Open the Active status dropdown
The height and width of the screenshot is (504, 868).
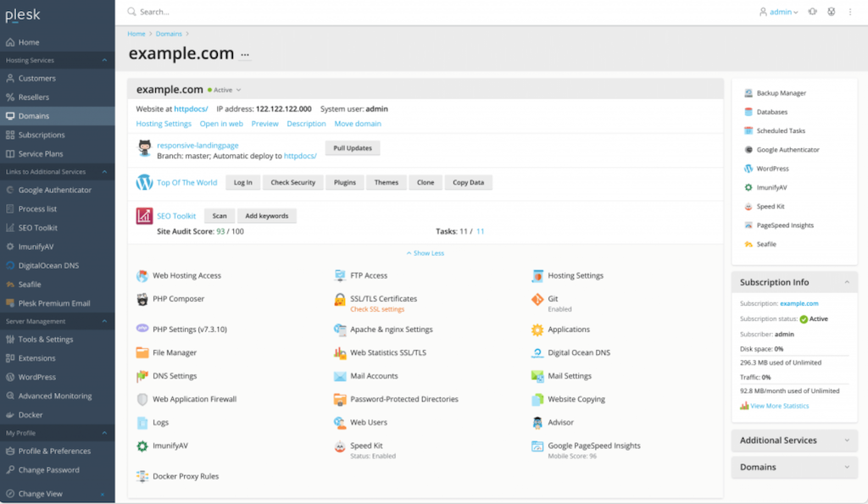pos(225,90)
